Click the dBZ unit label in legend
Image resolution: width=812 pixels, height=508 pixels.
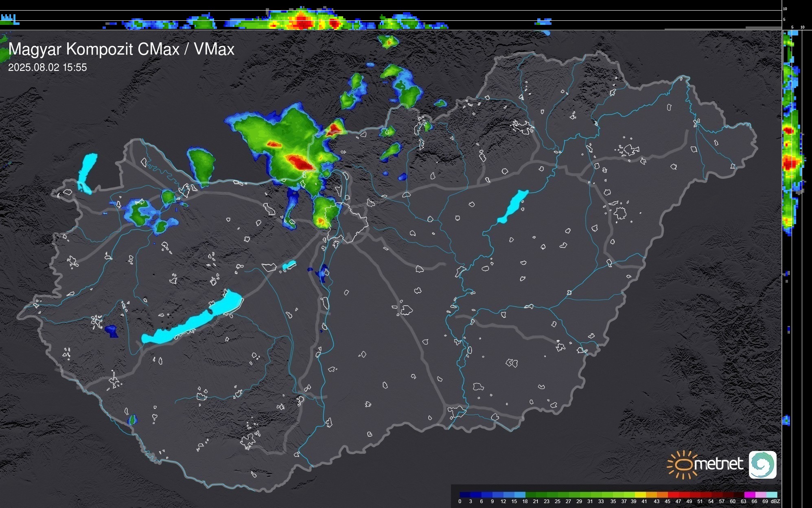click(775, 501)
